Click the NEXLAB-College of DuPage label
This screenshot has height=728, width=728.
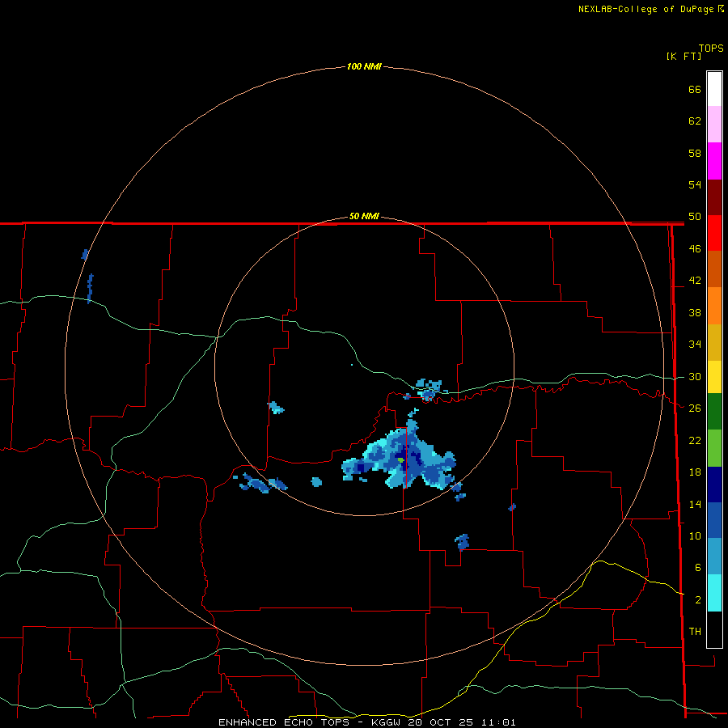click(645, 9)
